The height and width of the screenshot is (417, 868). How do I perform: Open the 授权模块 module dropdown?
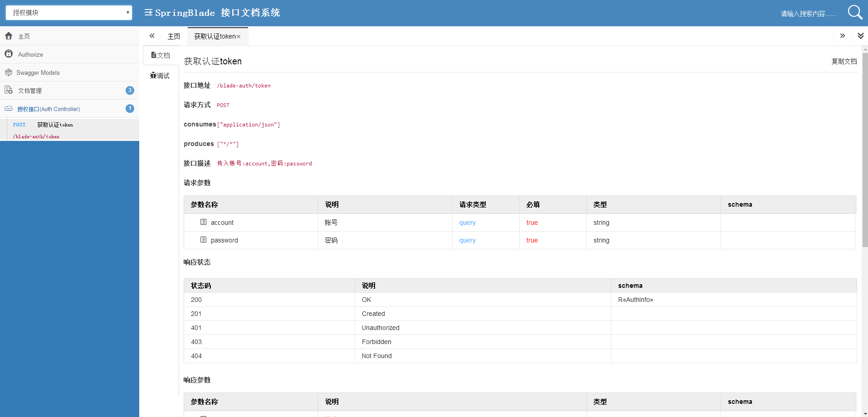pyautogui.click(x=68, y=12)
